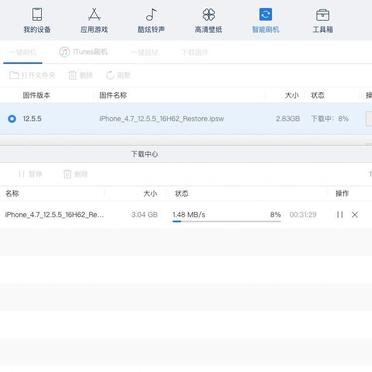This screenshot has height=372, width=372.
Task: Click the 3.04 GB download size
Action: 144,215
